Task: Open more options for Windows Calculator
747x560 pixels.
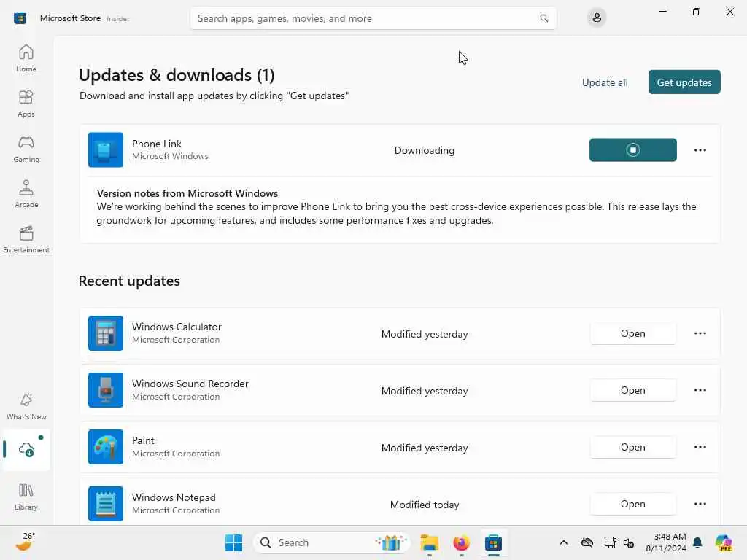Action: [700, 333]
